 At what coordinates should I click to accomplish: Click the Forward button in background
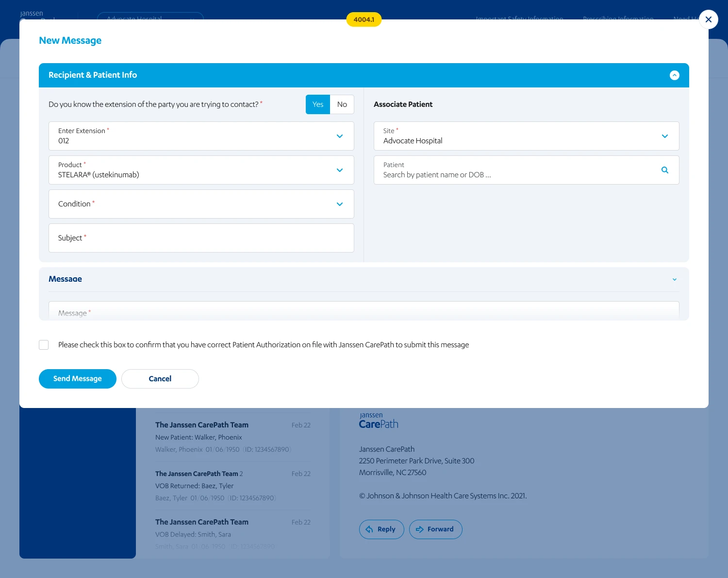(436, 529)
